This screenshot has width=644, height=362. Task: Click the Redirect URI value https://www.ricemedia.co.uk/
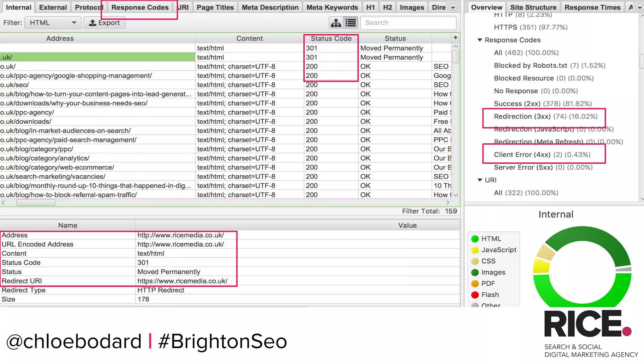[182, 281]
